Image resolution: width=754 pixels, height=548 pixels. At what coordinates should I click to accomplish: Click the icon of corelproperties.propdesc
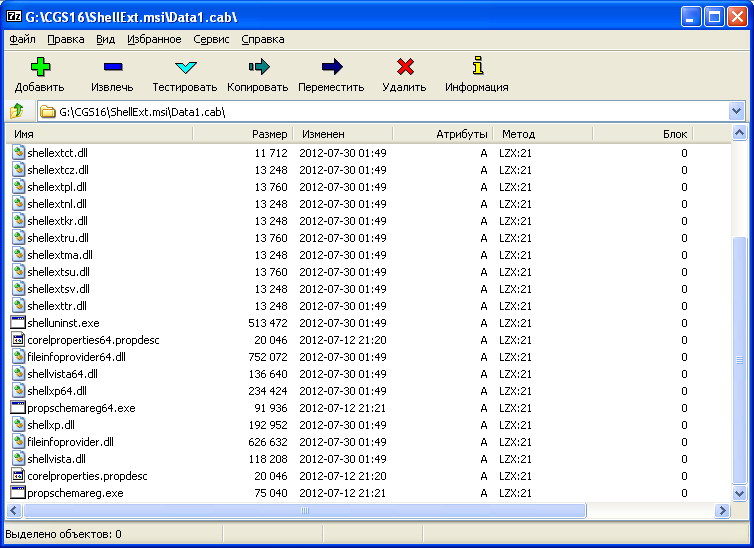[x=18, y=475]
